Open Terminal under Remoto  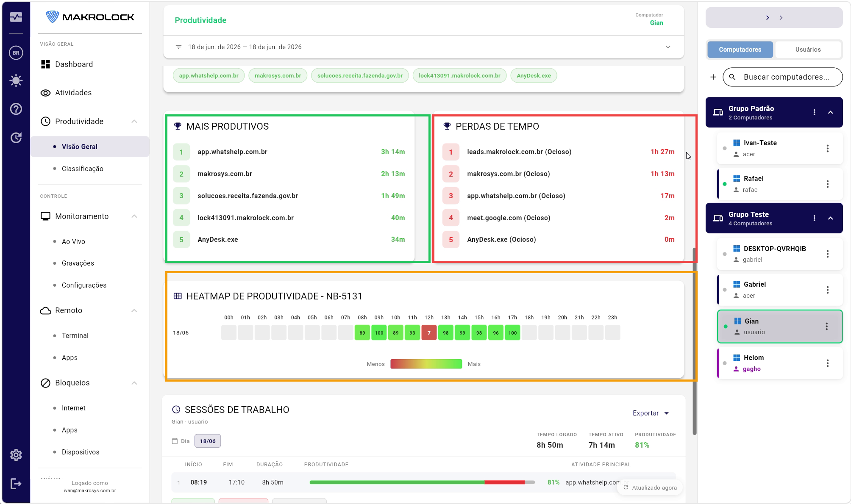pyautogui.click(x=75, y=335)
